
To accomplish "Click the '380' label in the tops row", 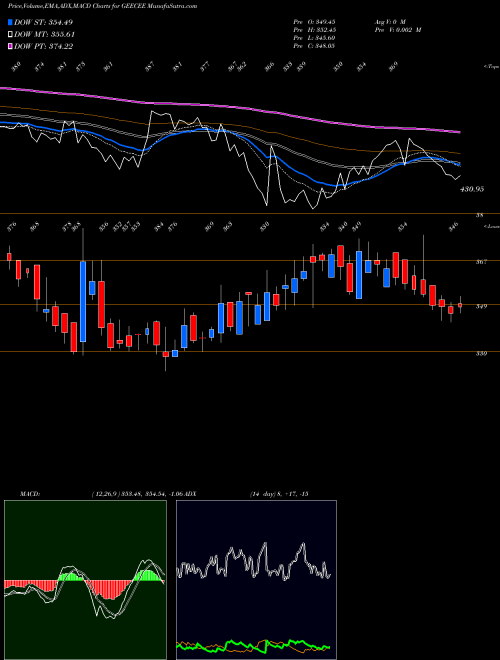I will tap(16, 67).
